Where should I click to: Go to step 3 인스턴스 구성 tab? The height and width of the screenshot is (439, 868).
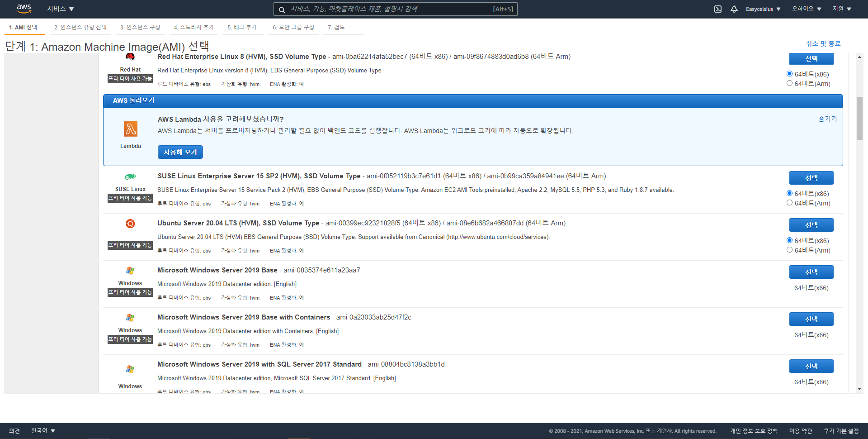(140, 27)
